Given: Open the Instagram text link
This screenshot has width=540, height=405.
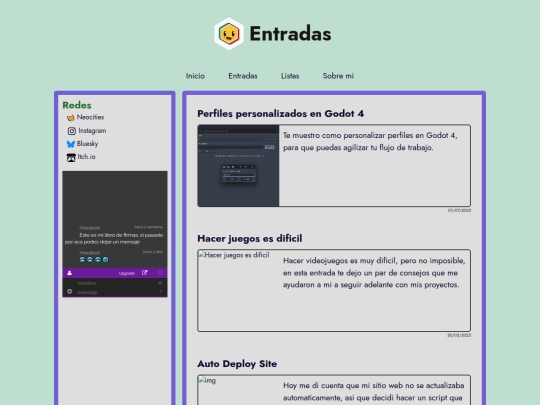Looking at the screenshot, I should [92, 131].
